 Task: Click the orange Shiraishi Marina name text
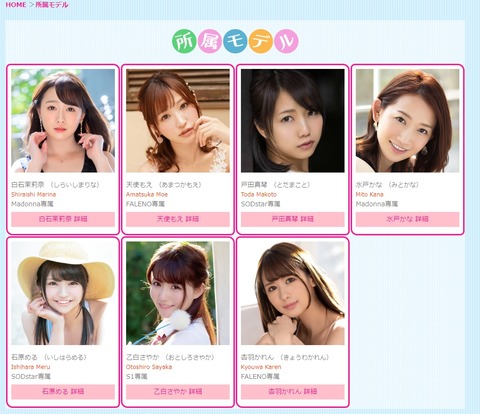(33, 194)
